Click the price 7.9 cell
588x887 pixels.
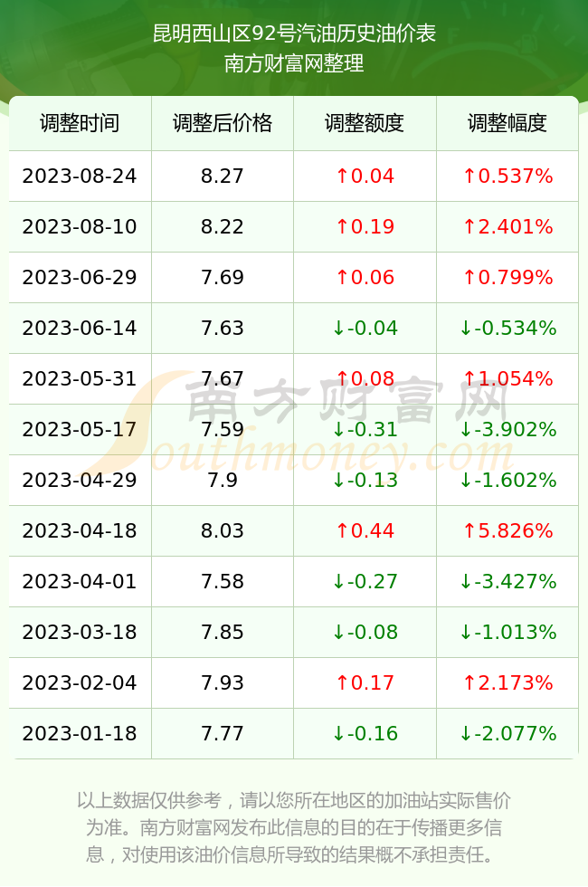pyautogui.click(x=223, y=481)
